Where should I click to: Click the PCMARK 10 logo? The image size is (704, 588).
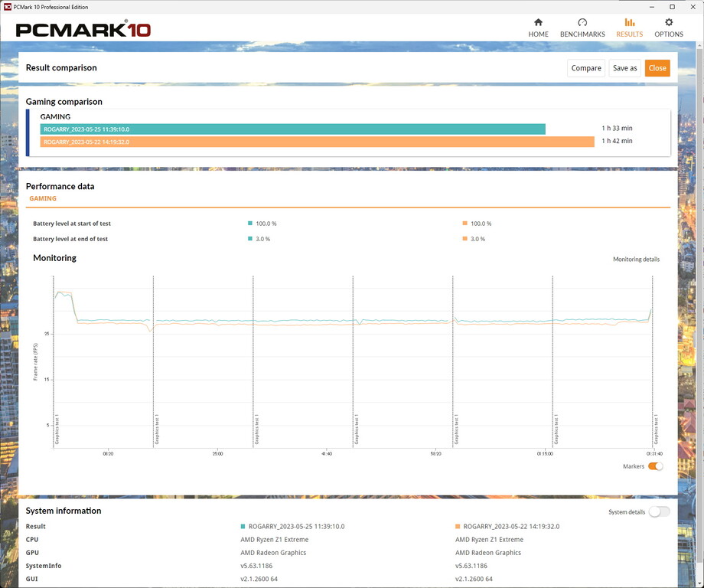[x=83, y=30]
